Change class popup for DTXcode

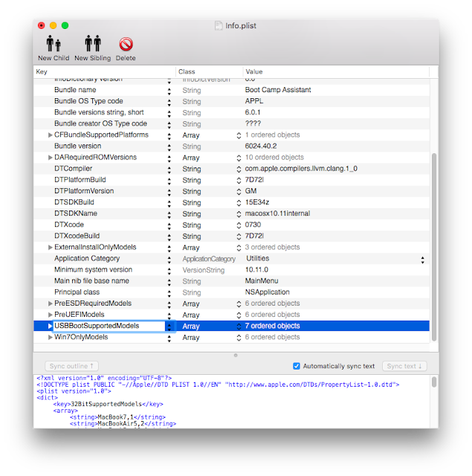coord(239,225)
